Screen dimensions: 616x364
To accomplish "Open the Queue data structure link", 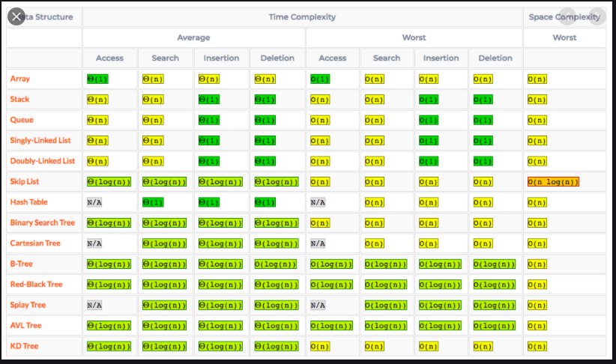I will (22, 120).
